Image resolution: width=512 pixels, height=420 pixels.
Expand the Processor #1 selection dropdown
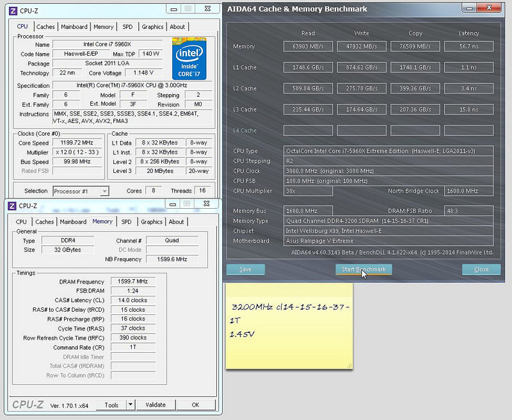pyautogui.click(x=104, y=191)
